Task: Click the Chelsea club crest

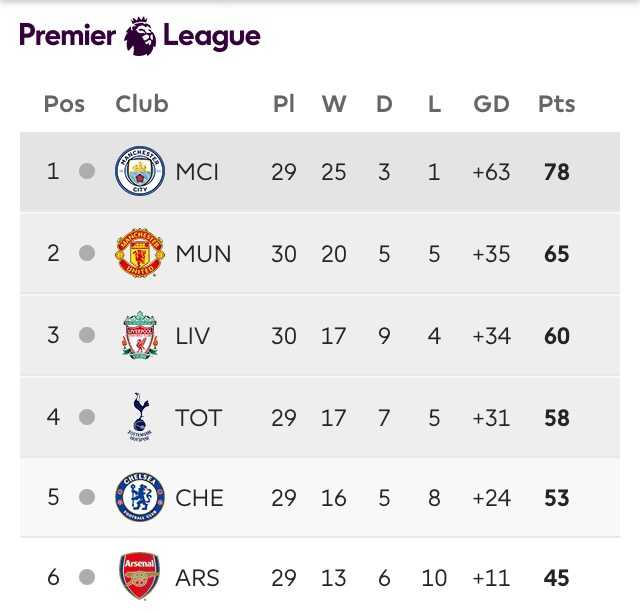Action: coord(140,497)
